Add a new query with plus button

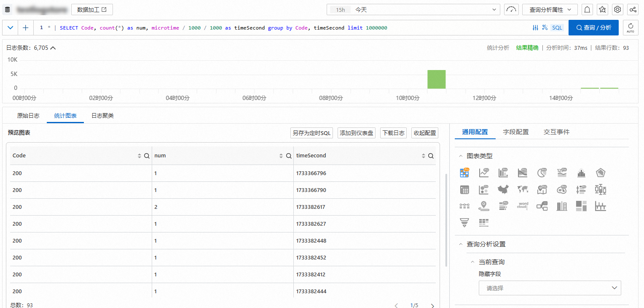[26, 28]
